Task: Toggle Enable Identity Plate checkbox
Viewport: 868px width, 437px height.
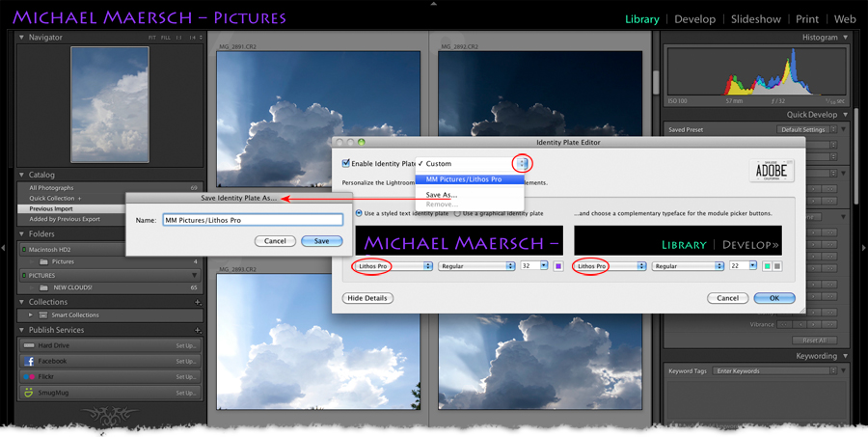Action: coord(346,163)
